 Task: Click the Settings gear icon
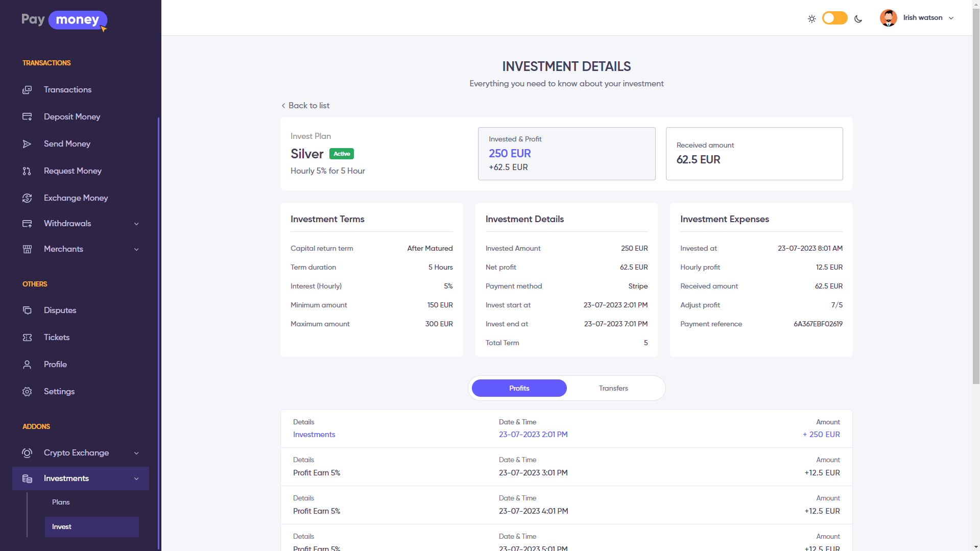click(27, 392)
